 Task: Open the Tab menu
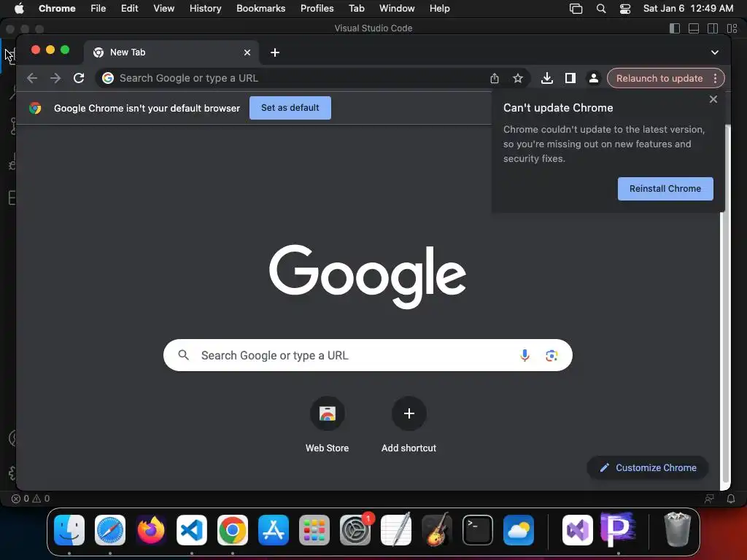click(356, 8)
